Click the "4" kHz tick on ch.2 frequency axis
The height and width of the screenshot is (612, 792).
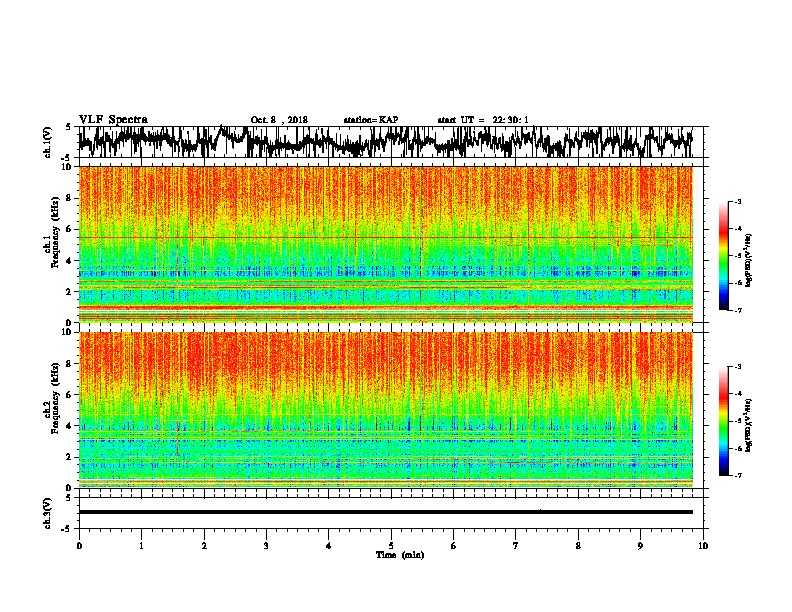click(69, 426)
